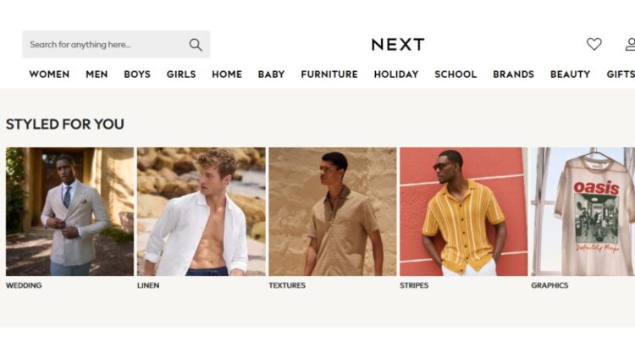Image resolution: width=635 pixels, height=364 pixels.
Task: Open the favourites heart icon
Action: click(594, 44)
